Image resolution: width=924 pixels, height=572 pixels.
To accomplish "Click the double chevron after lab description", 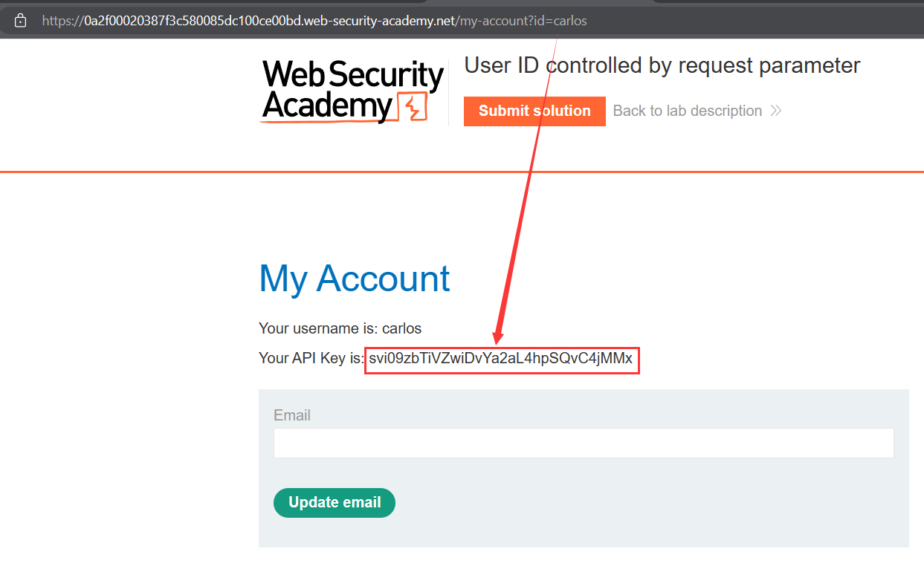I will [x=776, y=111].
